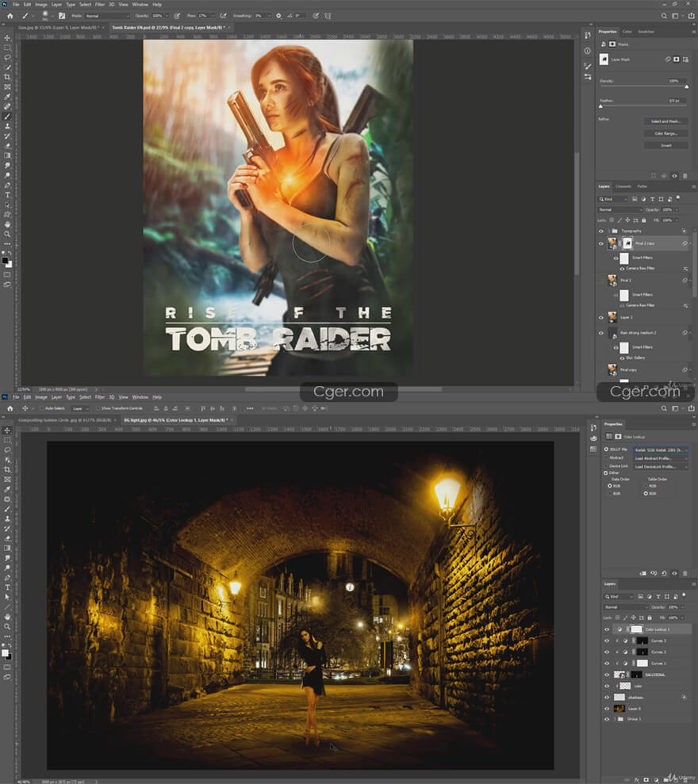Click search icon in top window

[664, 16]
